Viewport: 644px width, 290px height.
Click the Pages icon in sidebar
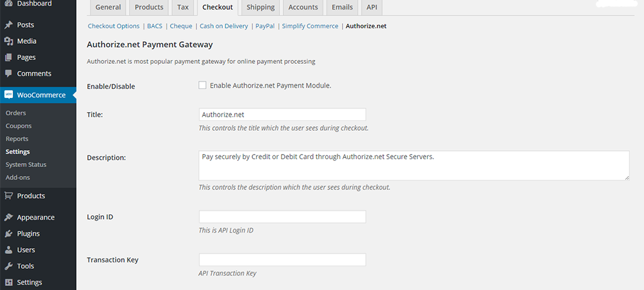coord(9,57)
